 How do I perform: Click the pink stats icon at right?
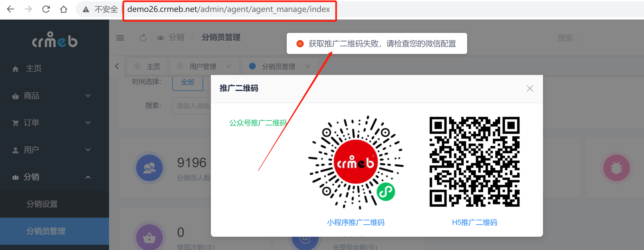[617, 168]
